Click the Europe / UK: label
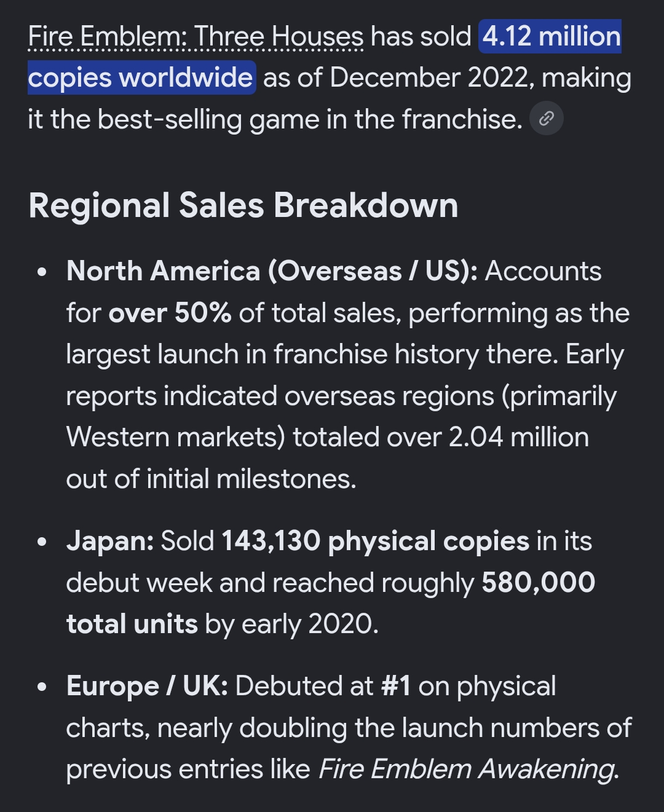The width and height of the screenshot is (664, 812). pos(147,687)
